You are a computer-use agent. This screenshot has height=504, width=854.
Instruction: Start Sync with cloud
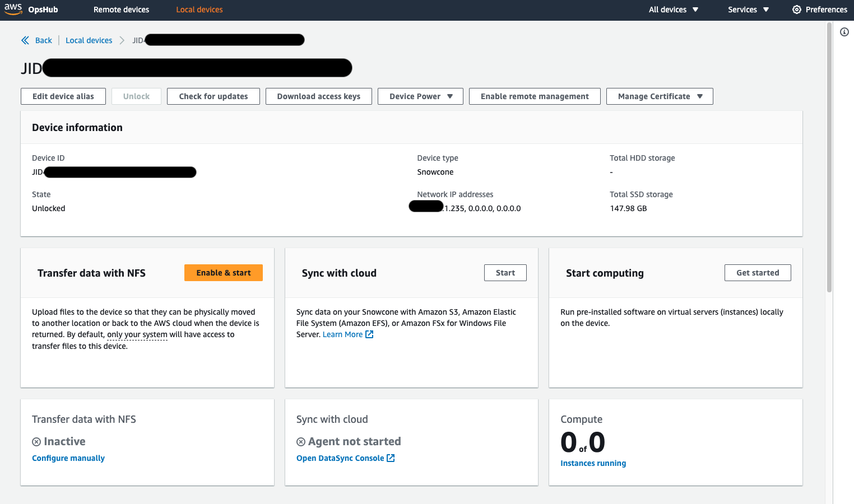pyautogui.click(x=505, y=273)
